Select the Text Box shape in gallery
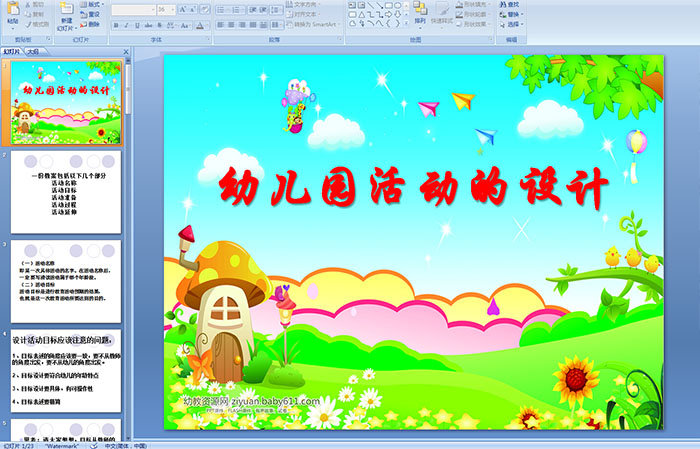 pos(352,5)
